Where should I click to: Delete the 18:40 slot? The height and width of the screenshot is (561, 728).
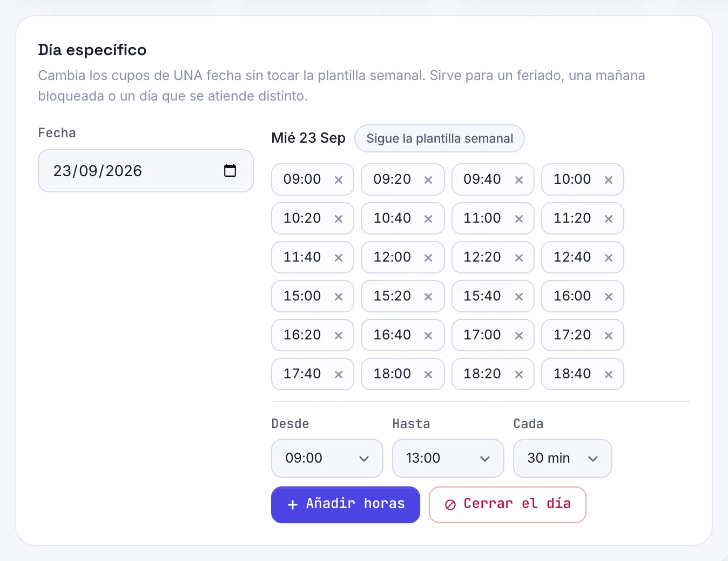[609, 375]
